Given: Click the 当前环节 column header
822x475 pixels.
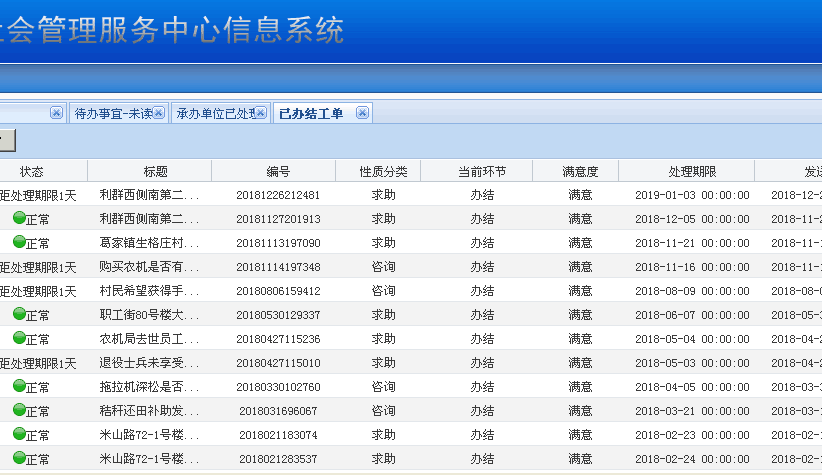Looking at the screenshot, I should (x=482, y=171).
